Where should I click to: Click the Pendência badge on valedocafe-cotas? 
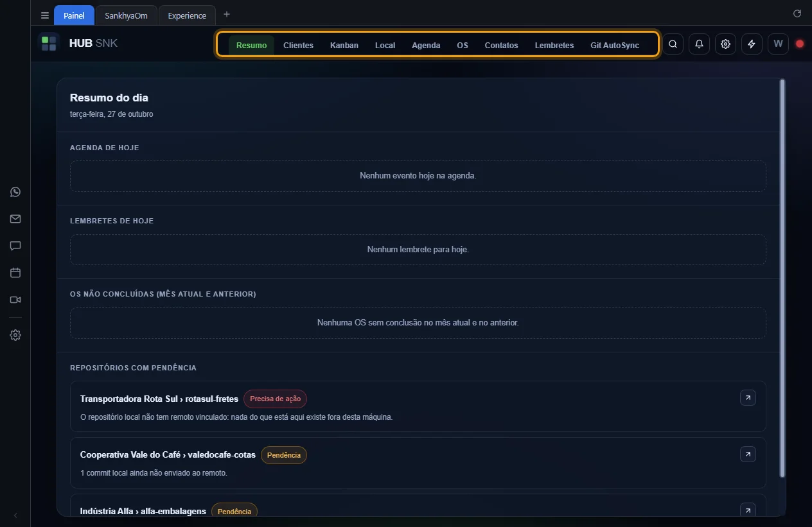point(284,455)
